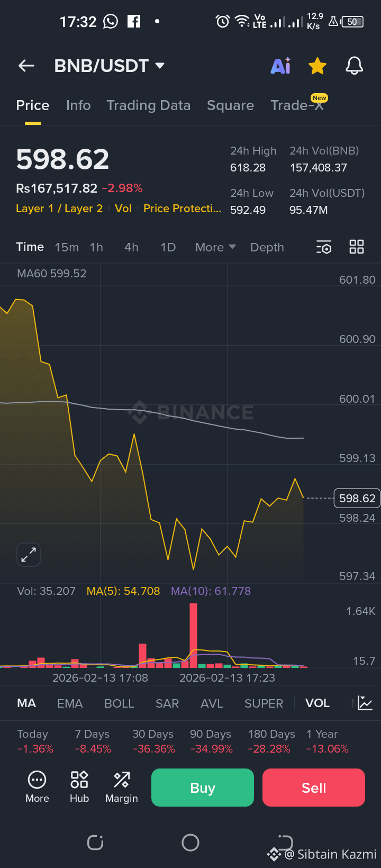The height and width of the screenshot is (868, 381).
Task: Tap the 7 Days -8.45% change
Action: coord(93,742)
